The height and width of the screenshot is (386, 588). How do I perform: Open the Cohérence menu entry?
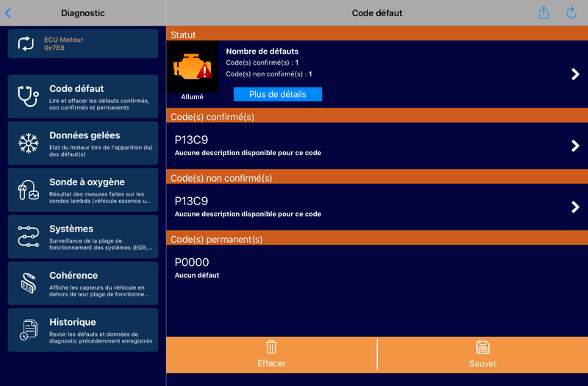coord(83,283)
